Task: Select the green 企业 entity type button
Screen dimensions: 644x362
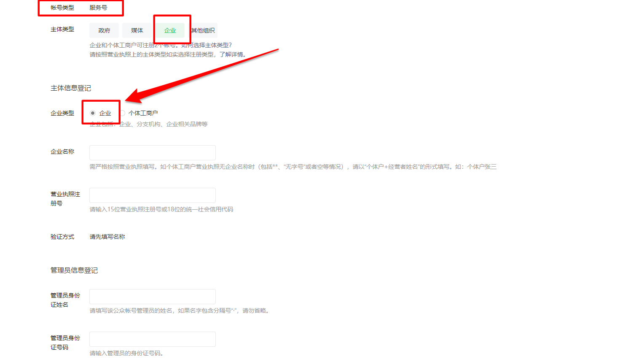Action: click(x=170, y=30)
